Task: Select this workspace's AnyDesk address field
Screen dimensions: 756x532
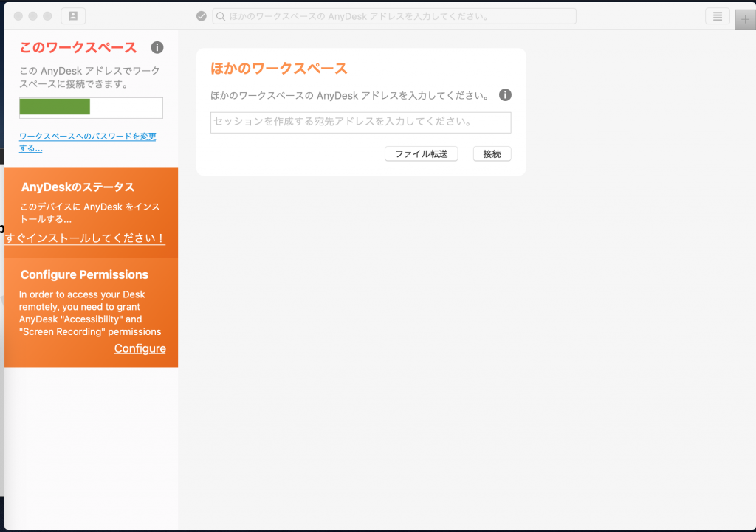Action: [91, 108]
